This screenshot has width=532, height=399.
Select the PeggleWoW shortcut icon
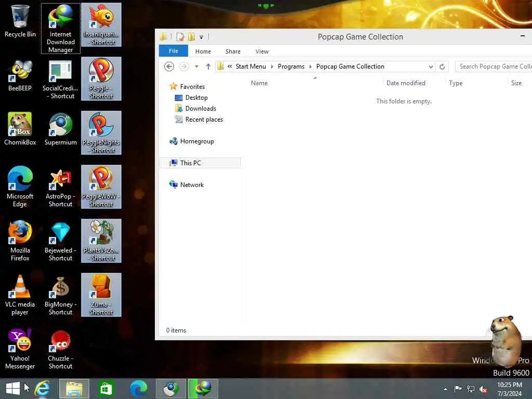101,187
